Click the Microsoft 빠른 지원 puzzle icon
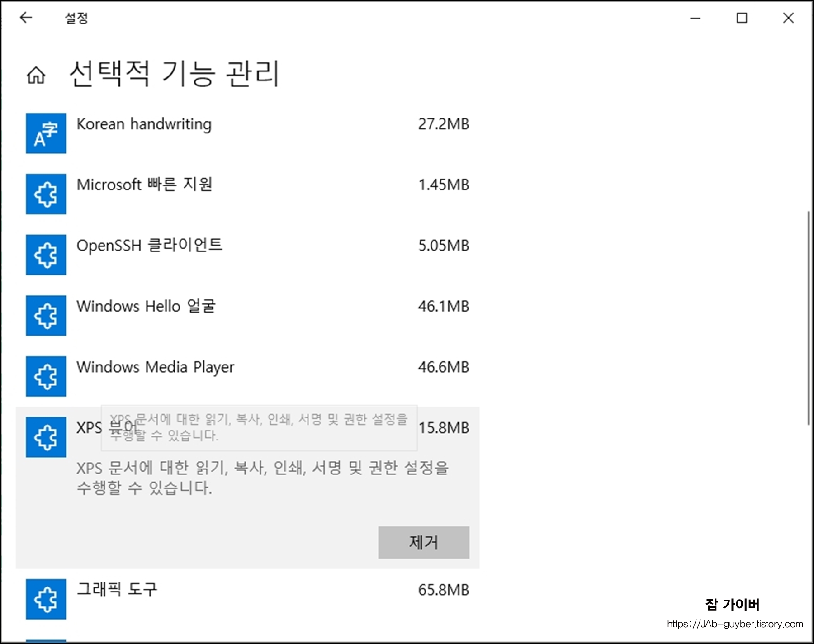Screen dimensions: 814x644 click(46, 194)
